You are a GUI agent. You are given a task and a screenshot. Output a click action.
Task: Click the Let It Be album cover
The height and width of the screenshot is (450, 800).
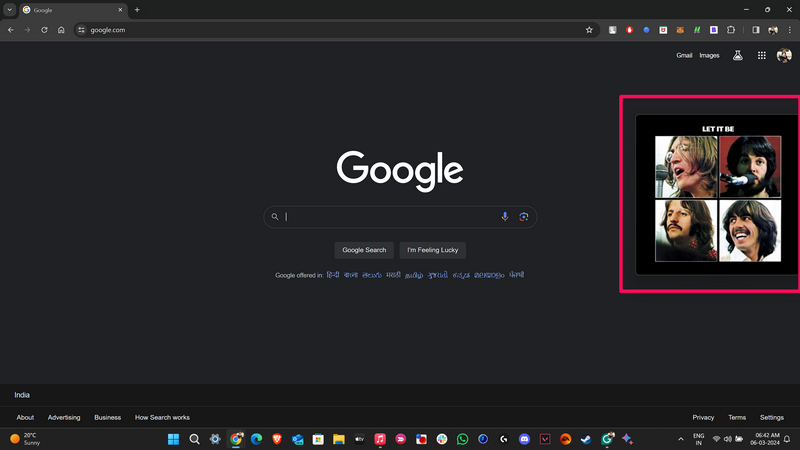[717, 194]
